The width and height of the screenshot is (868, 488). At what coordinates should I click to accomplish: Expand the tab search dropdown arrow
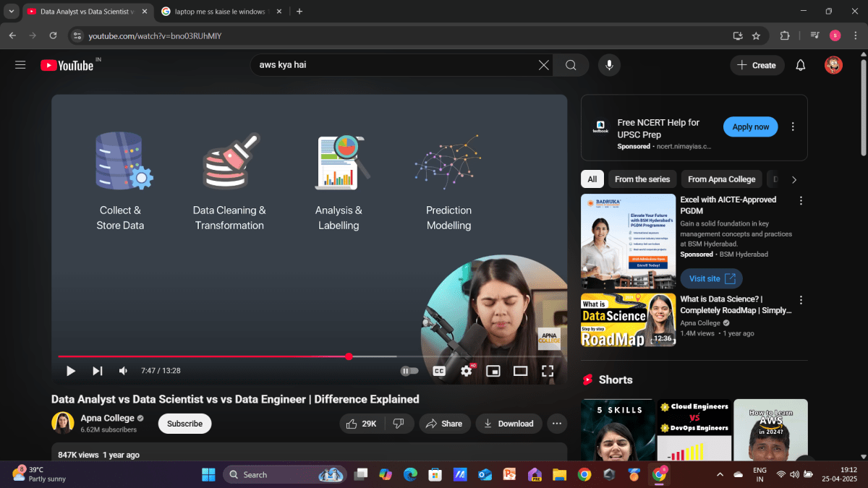point(12,12)
